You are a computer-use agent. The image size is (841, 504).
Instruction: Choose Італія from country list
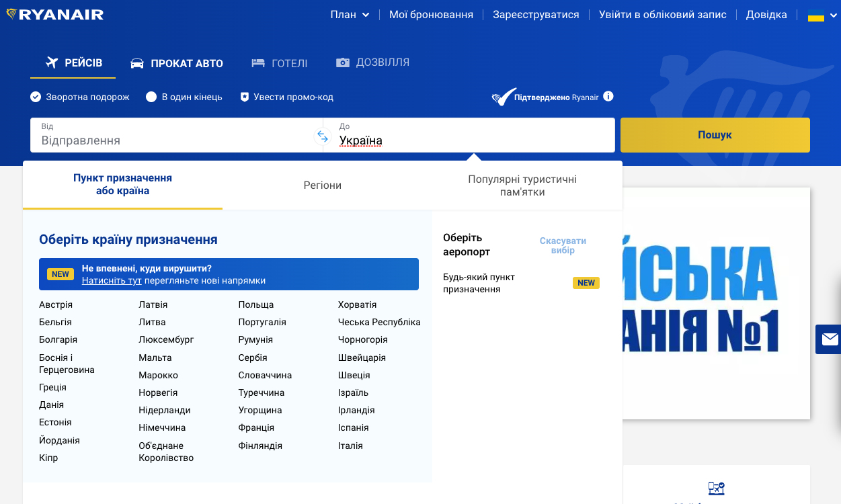pos(350,446)
